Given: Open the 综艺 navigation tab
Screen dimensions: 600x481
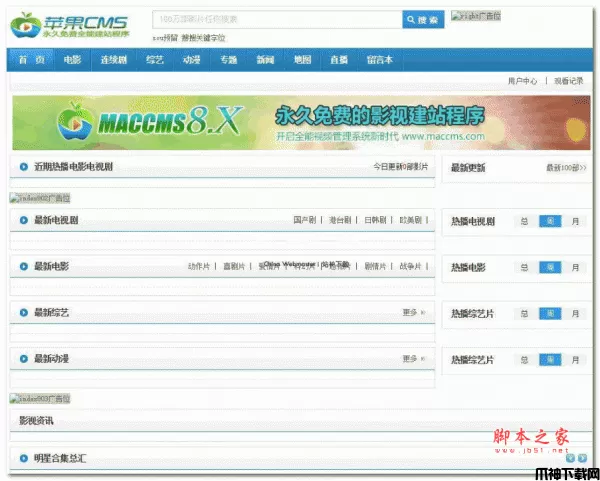Looking at the screenshot, I should 155,60.
